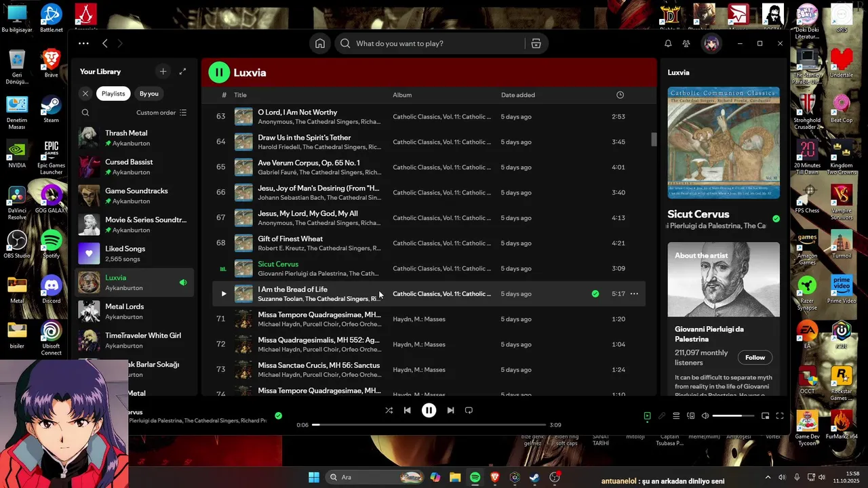Open the Miniplayer

click(765, 416)
